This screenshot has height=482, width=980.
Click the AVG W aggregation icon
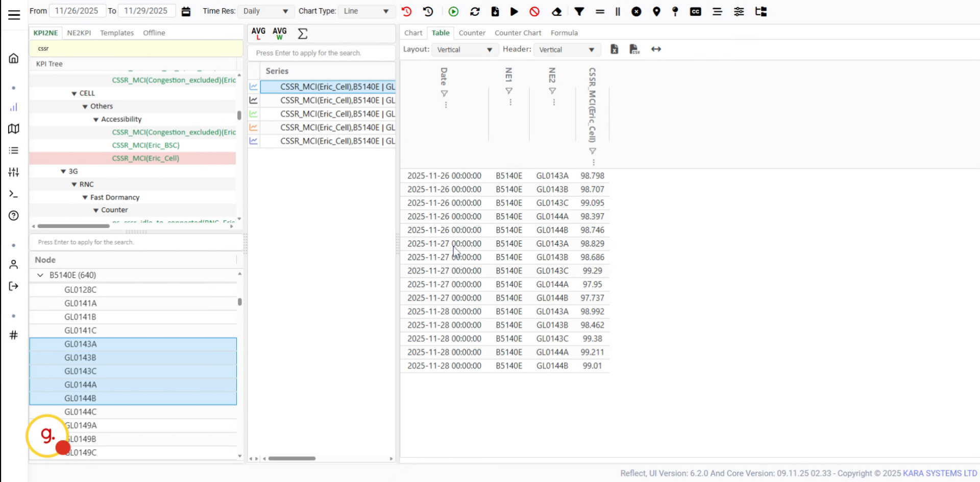pyautogui.click(x=280, y=34)
